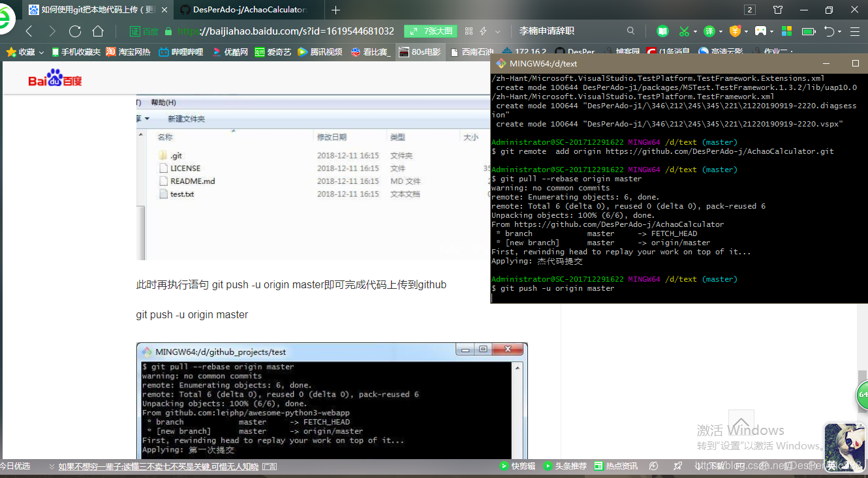The width and height of the screenshot is (868, 478).
Task: Expand the payment shield dropdown arrow
Action: [x=746, y=31]
